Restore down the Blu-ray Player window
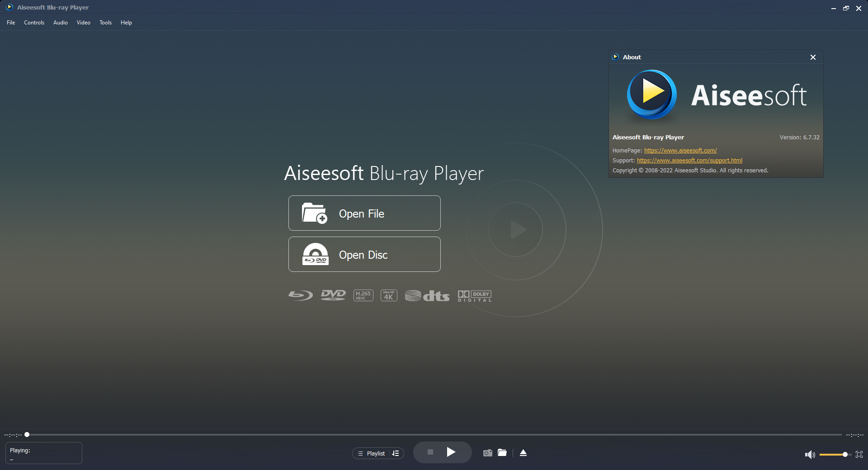 click(x=846, y=8)
